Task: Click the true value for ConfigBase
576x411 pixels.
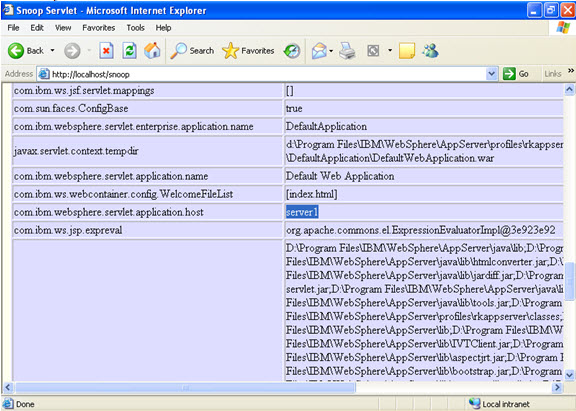Action: click(x=294, y=108)
